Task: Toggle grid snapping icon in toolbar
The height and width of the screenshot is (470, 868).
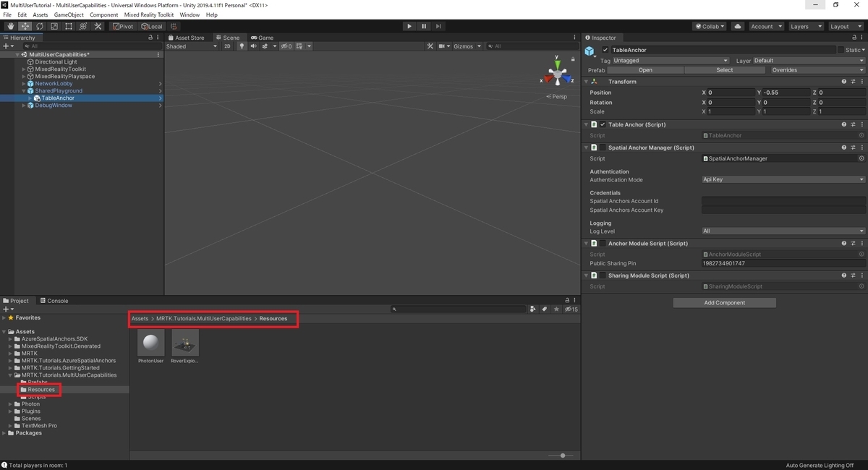Action: [174, 26]
